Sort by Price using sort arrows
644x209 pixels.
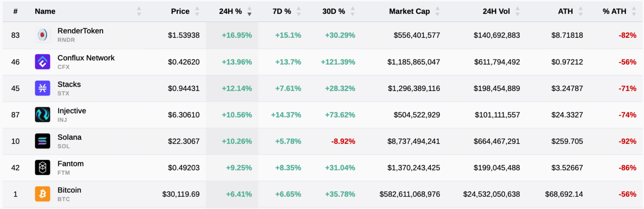point(197,11)
